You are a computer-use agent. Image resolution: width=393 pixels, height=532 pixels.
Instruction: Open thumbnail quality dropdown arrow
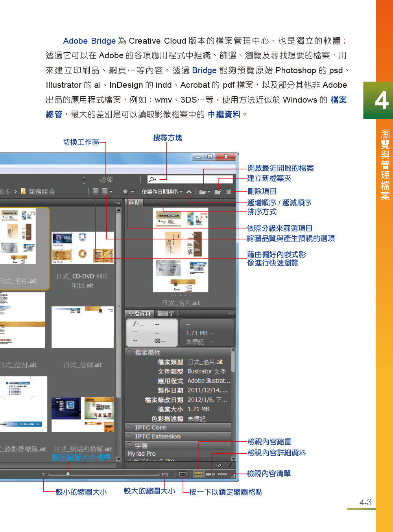pos(111,192)
